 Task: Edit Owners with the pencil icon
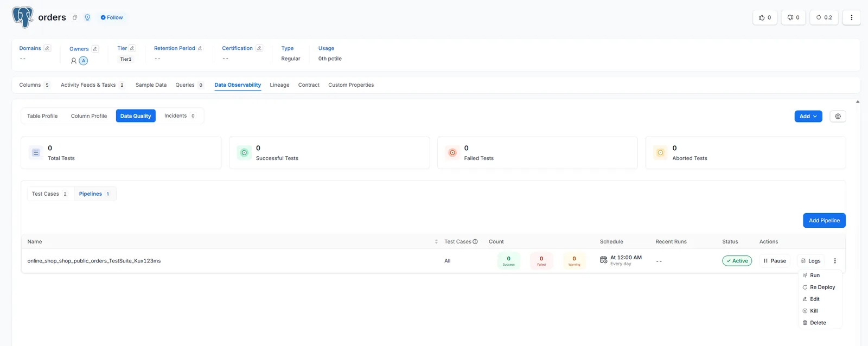pos(95,49)
